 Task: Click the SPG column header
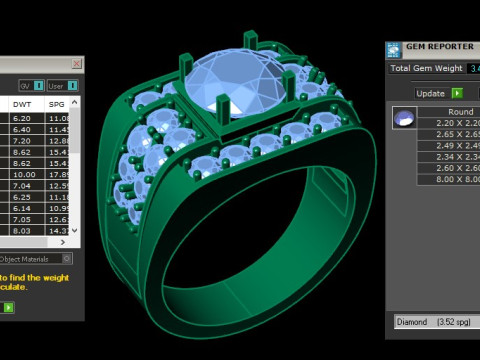57,104
